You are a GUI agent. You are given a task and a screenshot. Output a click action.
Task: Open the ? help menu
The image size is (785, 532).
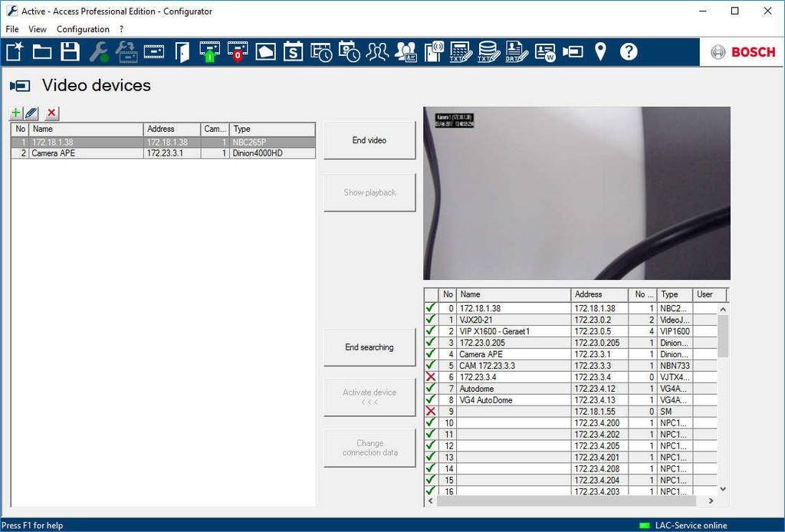pos(121,29)
